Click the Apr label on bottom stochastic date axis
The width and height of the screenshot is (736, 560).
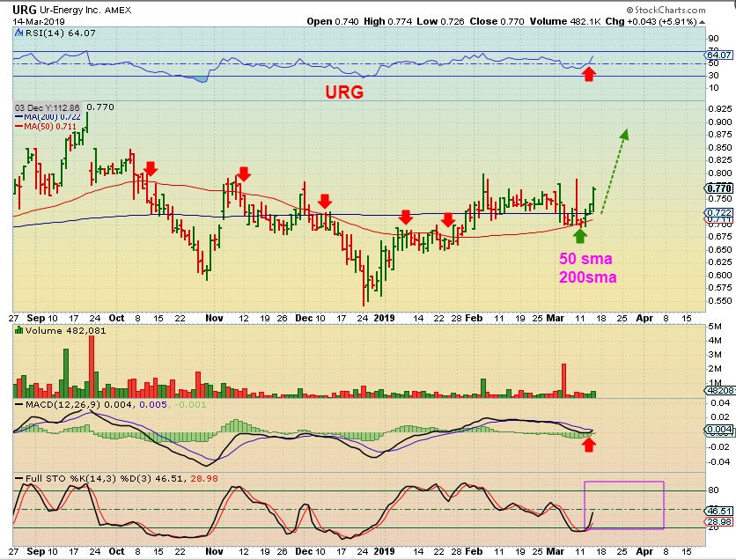644,551
